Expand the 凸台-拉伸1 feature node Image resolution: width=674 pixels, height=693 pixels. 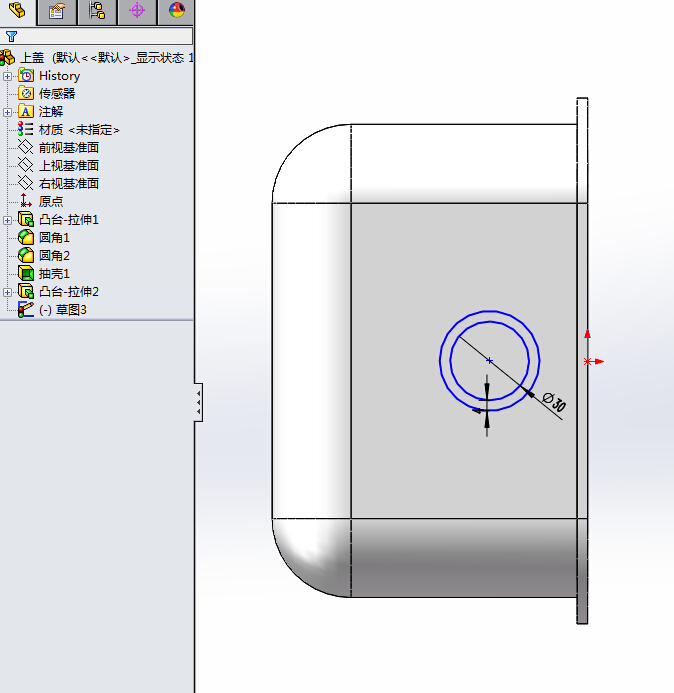tap(7, 220)
